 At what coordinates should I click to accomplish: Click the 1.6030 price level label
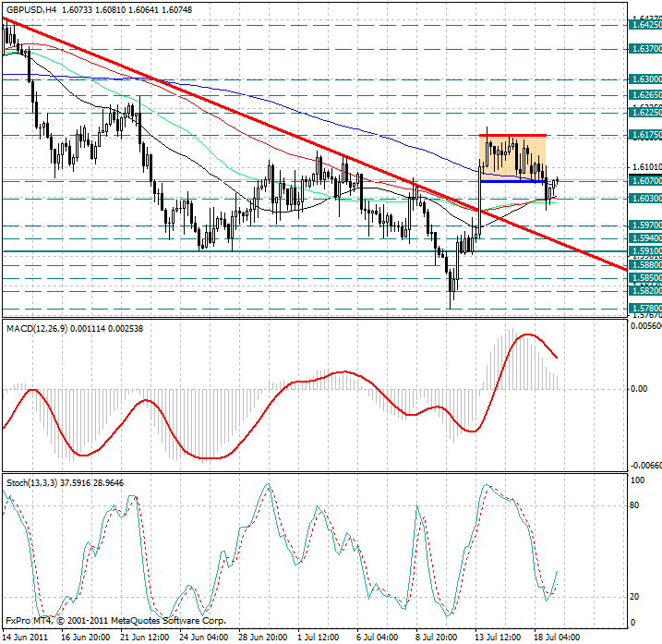(x=645, y=198)
